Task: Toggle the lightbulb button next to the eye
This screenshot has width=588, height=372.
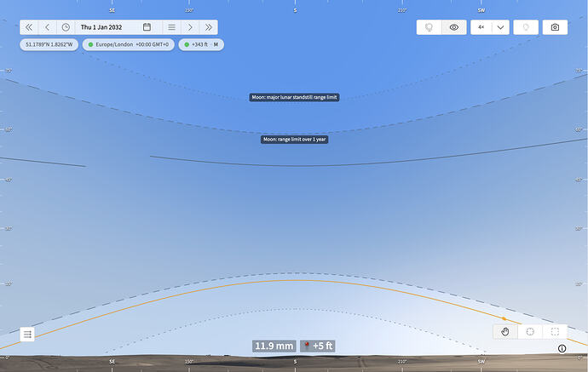Action: pyautogui.click(x=429, y=27)
